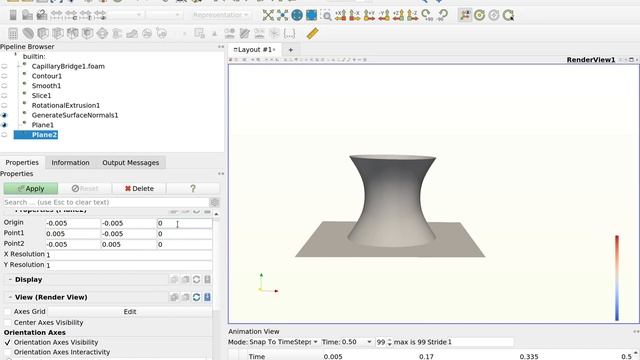Click the Pick Center of rotation icon
Image resolution: width=640 pixels, height=360 pixels.
[x=509, y=16]
